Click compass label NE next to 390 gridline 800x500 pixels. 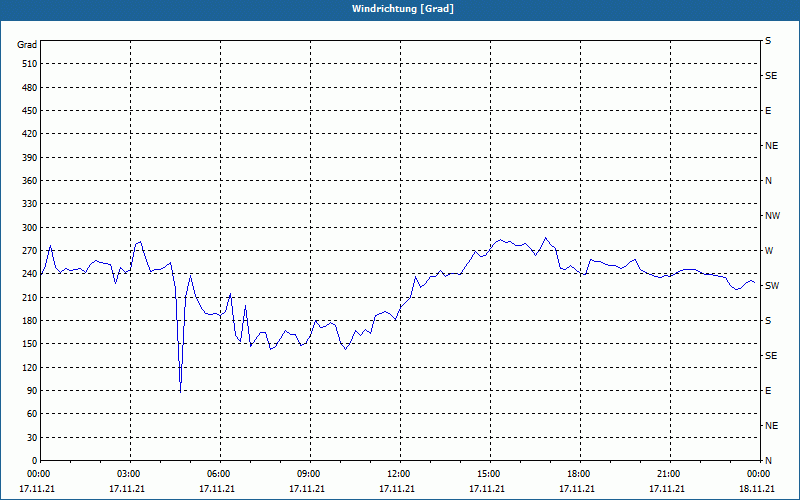pos(771,146)
